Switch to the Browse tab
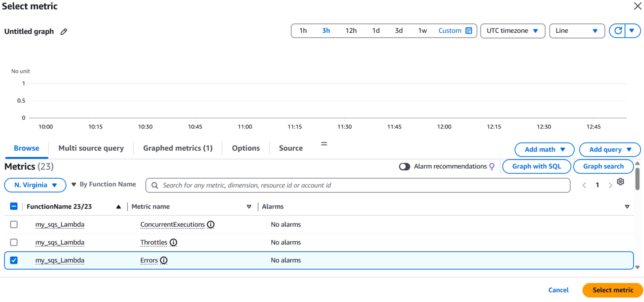 point(26,148)
